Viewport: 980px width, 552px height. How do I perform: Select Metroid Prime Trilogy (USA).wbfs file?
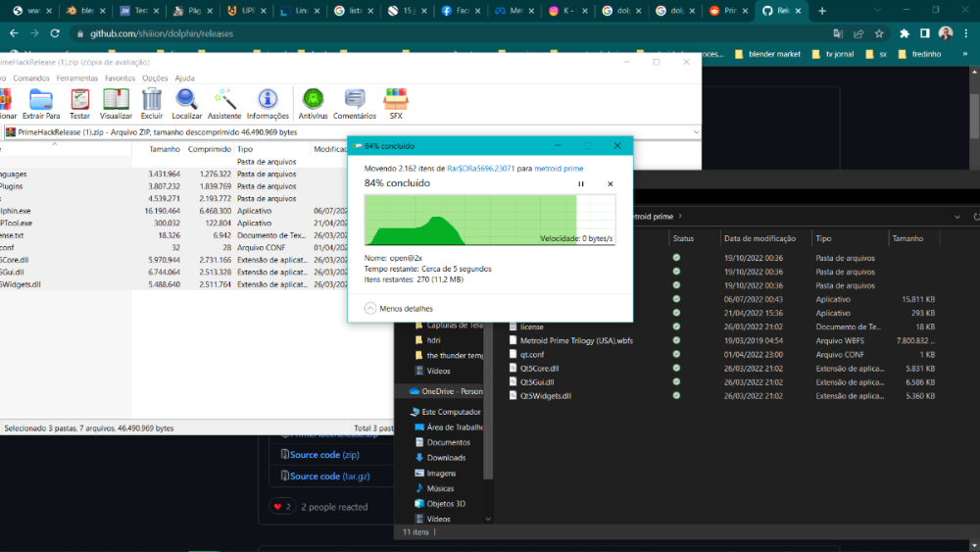(576, 340)
